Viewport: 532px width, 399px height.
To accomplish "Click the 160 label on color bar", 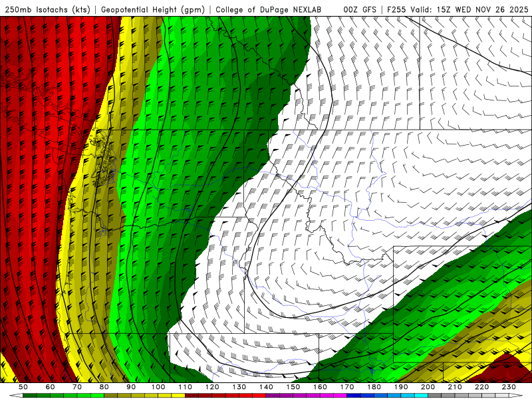I will tap(320, 387).
